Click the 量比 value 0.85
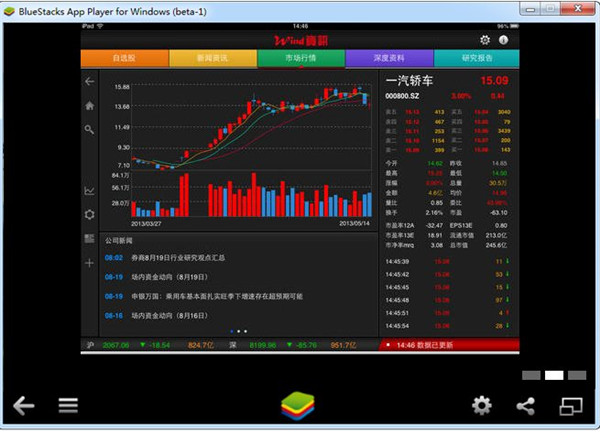Viewport: 600px width, 432px height. click(x=437, y=203)
